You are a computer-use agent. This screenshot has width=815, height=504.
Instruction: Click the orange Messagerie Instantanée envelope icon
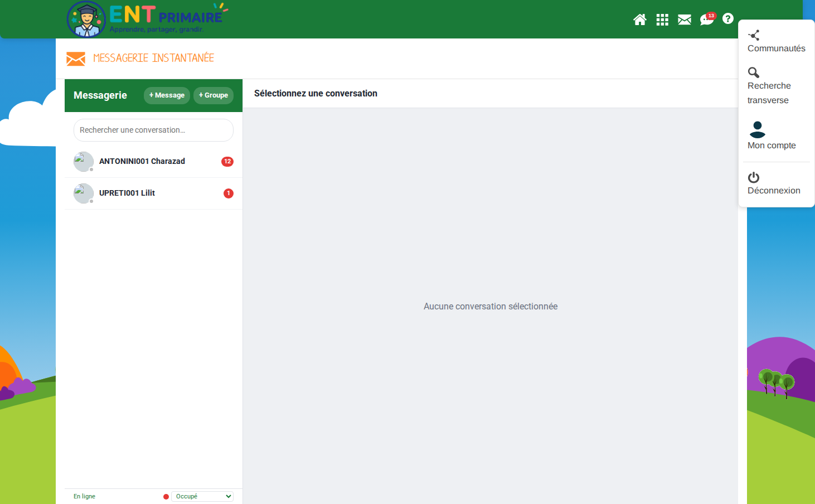click(76, 59)
